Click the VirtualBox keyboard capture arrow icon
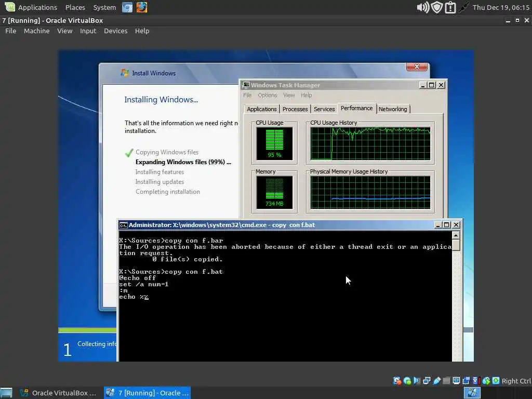Image resolution: width=532 pixels, height=399 pixels. coord(496,381)
